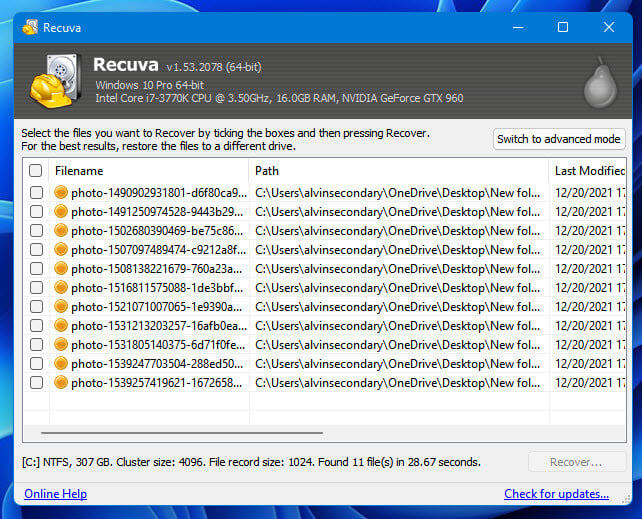Select filename photo-1539257419621-1672658...

click(x=156, y=383)
